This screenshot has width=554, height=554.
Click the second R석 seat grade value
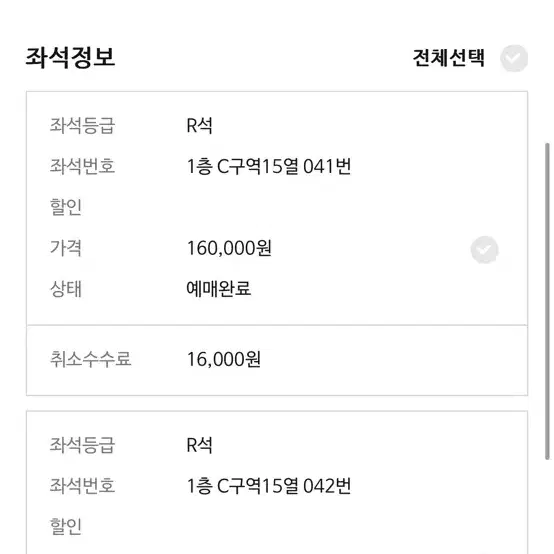[x=199, y=445]
